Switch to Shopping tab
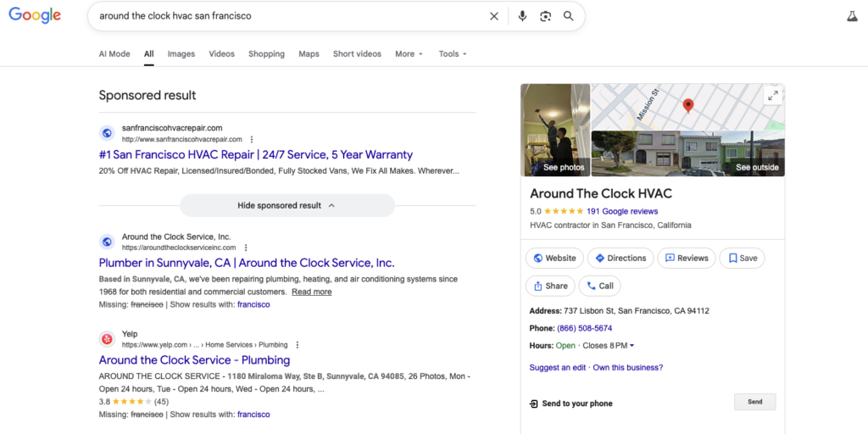The width and height of the screenshot is (868, 434). 266,53
